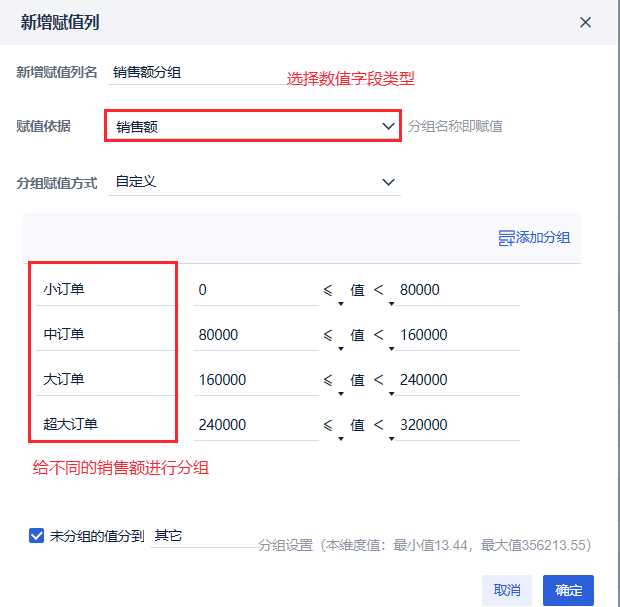620x607 pixels.
Task: Open the 分组赋值方式 dropdown showing 自定义
Action: point(254,182)
